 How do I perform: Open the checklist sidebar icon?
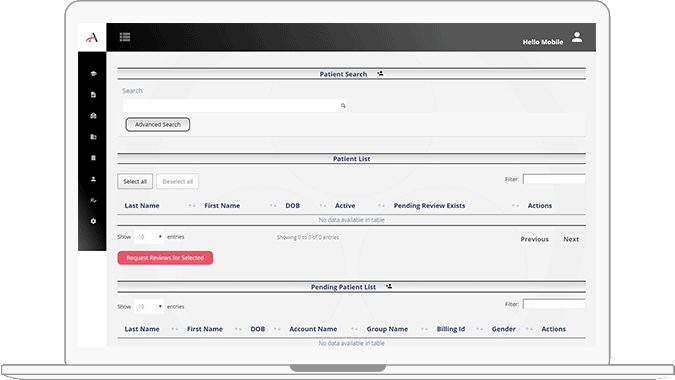pos(93,200)
